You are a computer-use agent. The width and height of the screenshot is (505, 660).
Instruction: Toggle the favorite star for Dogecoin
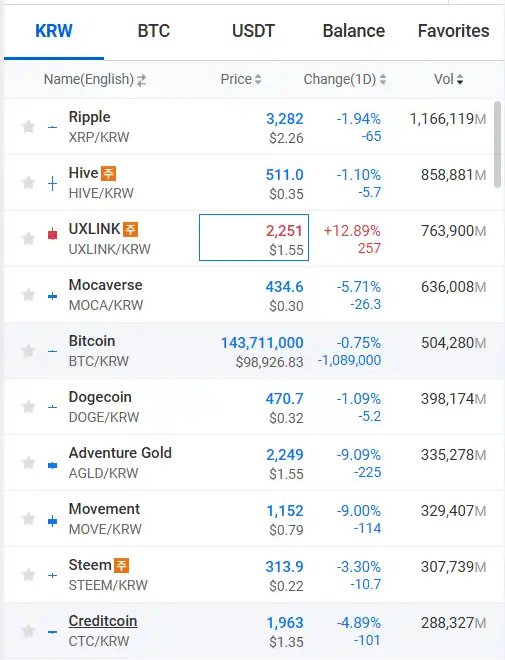28,406
